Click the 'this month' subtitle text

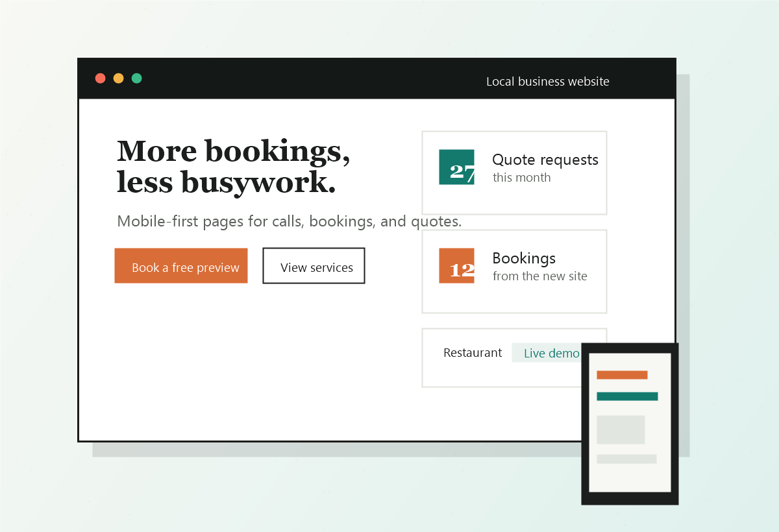click(x=521, y=178)
